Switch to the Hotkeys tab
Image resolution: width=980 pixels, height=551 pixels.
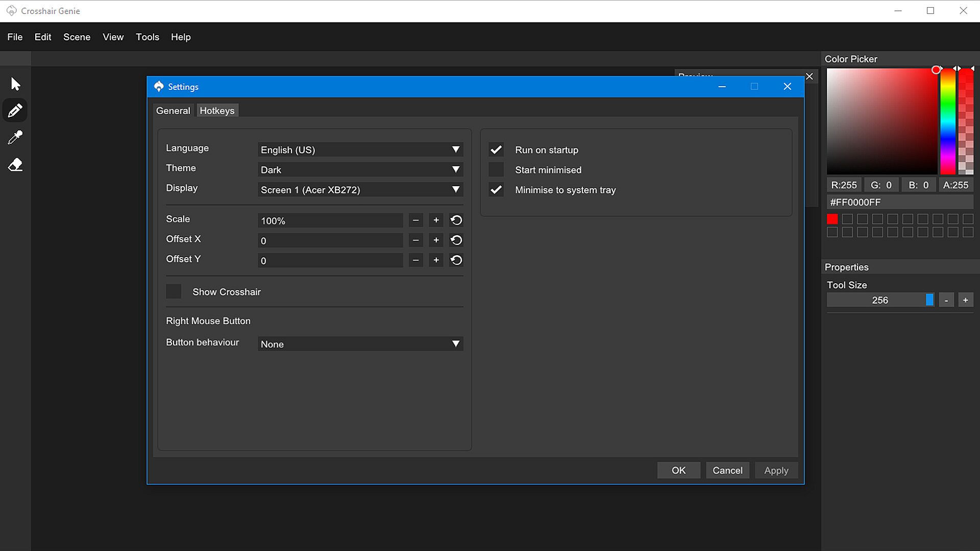(217, 111)
